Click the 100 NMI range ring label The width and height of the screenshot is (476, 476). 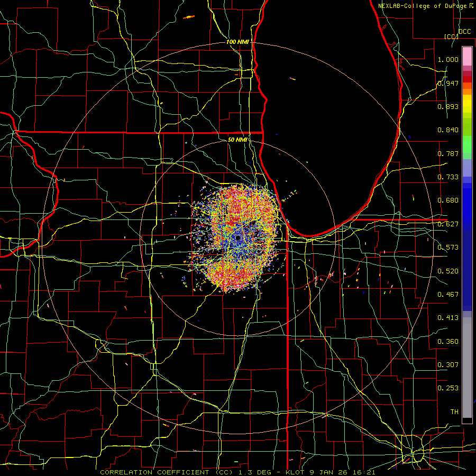(x=237, y=42)
